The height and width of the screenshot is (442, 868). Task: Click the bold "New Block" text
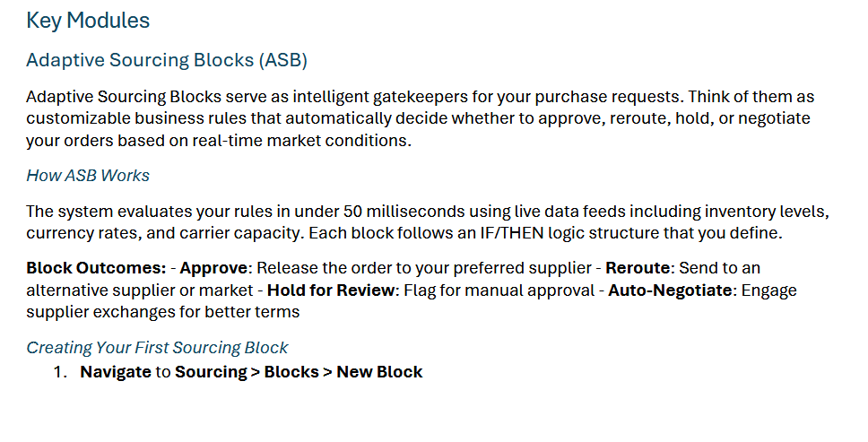(379, 371)
